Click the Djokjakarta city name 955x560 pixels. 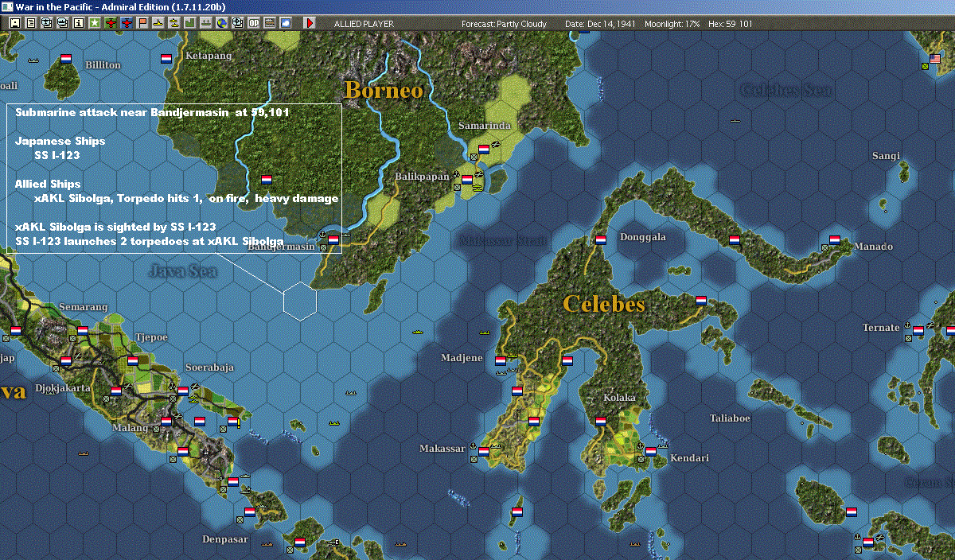[63, 388]
